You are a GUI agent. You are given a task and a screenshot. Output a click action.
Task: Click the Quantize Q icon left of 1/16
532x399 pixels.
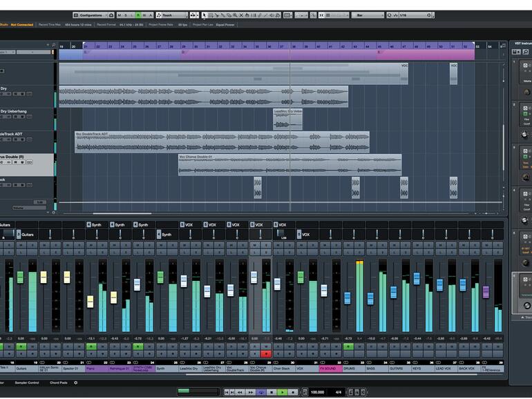tap(389, 15)
